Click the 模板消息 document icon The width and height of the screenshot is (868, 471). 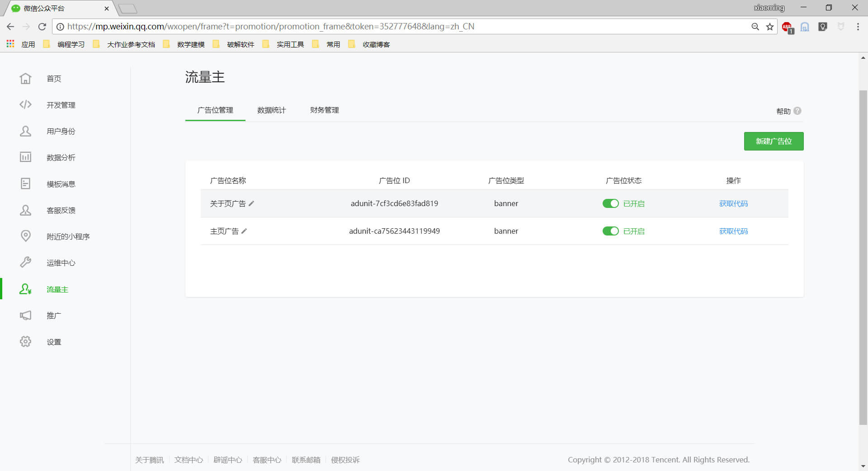[x=25, y=184]
